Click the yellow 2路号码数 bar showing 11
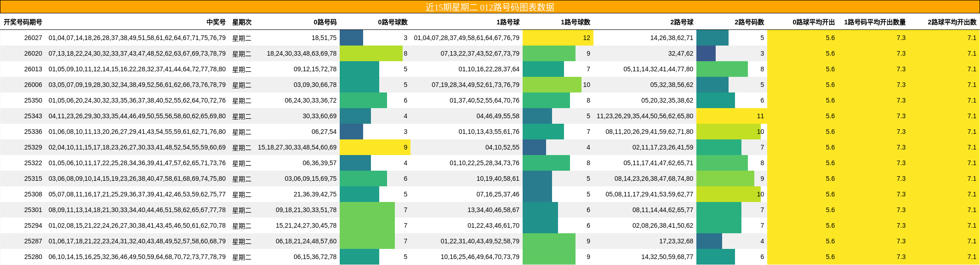Image resolution: width=980 pixels, height=265 pixels. click(x=731, y=116)
